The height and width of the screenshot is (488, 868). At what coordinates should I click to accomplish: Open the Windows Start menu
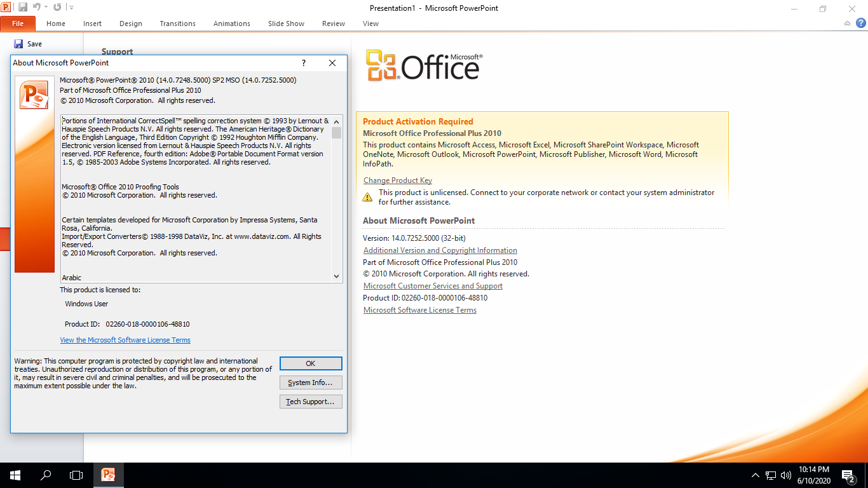point(15,475)
